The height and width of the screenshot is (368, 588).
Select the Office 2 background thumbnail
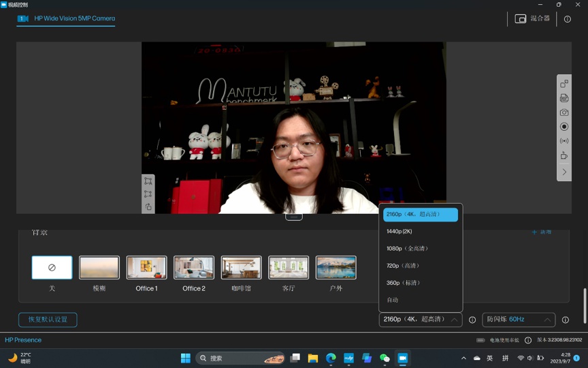194,267
